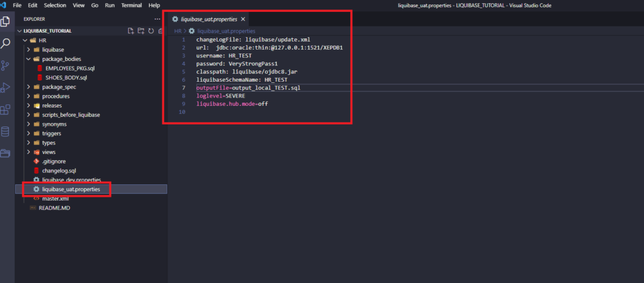Collapse the LIQUIBASE_TUTORIAL root section
The width and height of the screenshot is (644, 283).
(19, 31)
